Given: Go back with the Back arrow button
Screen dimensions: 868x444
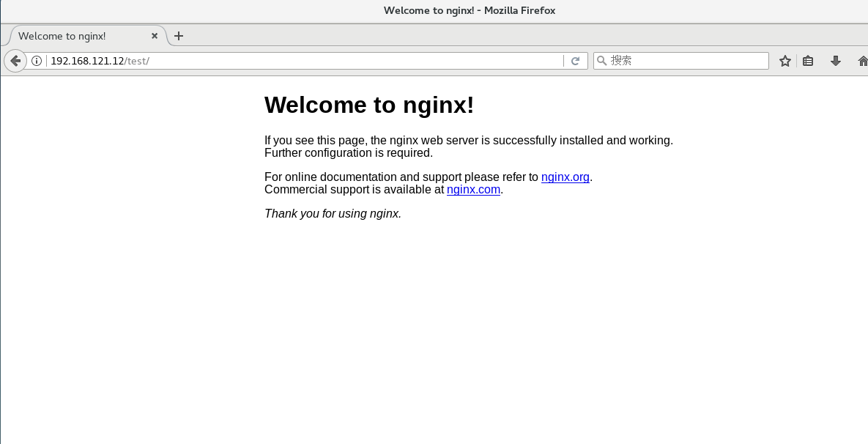Looking at the screenshot, I should point(15,61).
